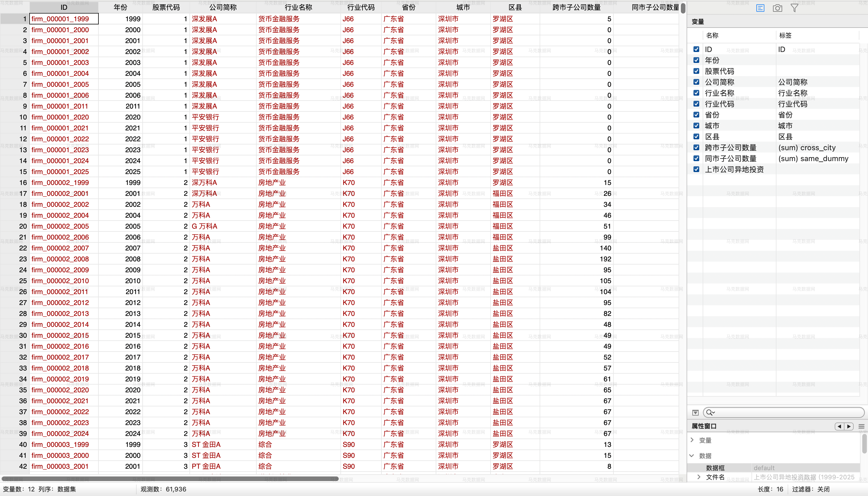Viewport: 868px width, 496px height.
Task: Open the variables properties panel icon
Action: (x=760, y=8)
